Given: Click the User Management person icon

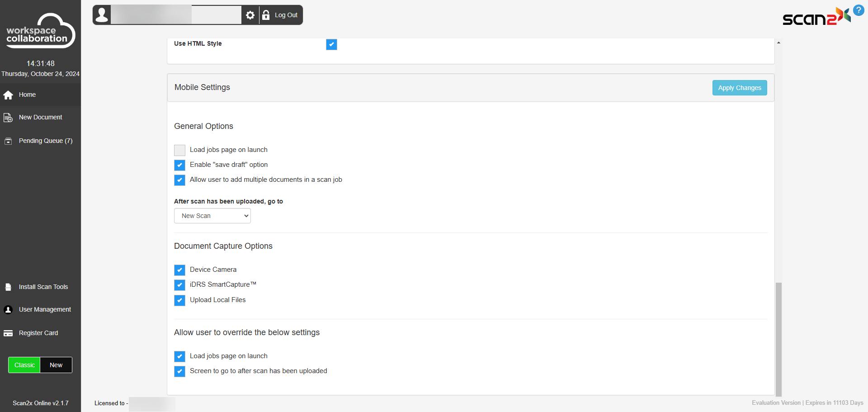Looking at the screenshot, I should click(8, 310).
